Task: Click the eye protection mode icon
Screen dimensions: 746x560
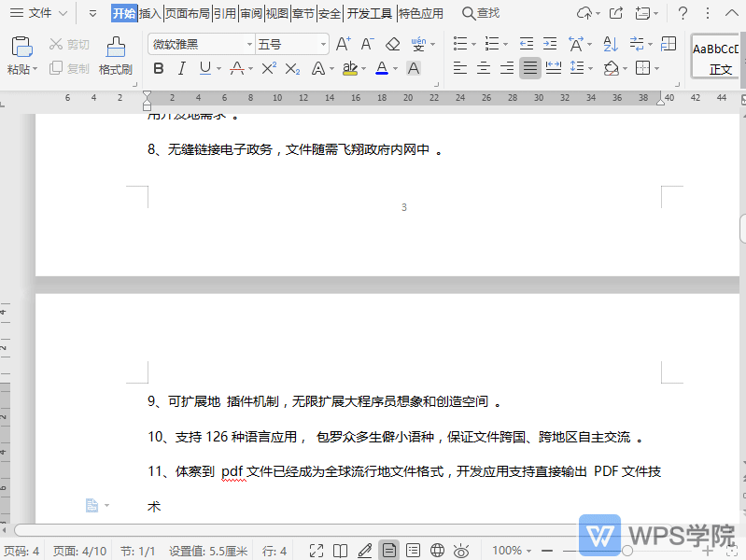Action: [461, 551]
